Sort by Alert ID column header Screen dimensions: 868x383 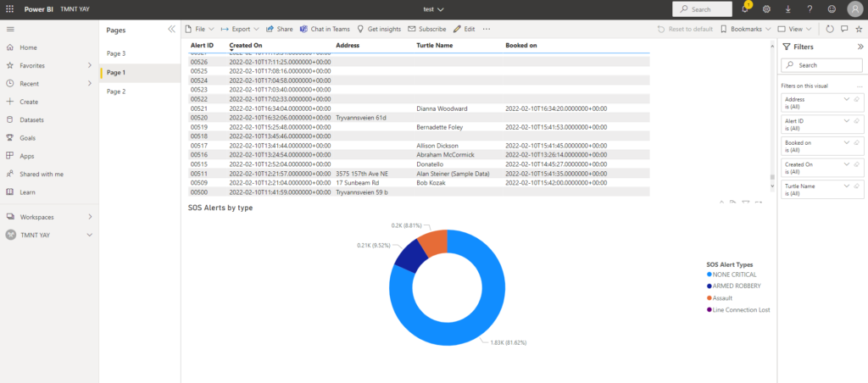(202, 46)
